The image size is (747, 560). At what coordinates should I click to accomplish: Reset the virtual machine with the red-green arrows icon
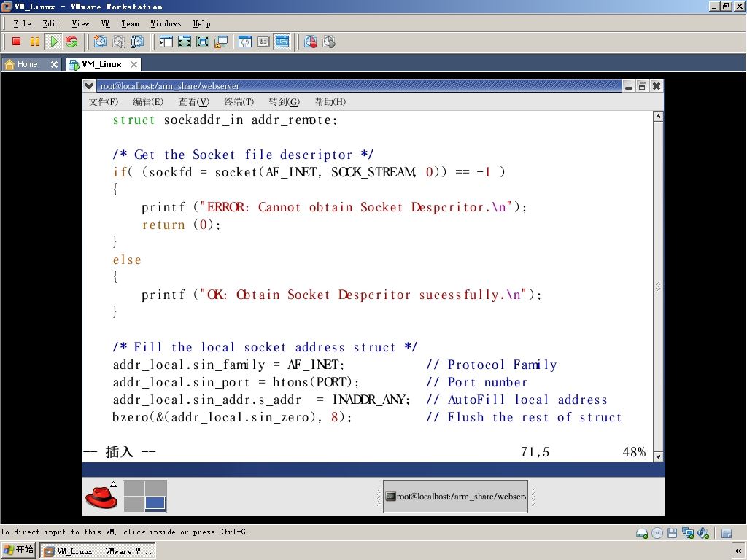coord(72,42)
